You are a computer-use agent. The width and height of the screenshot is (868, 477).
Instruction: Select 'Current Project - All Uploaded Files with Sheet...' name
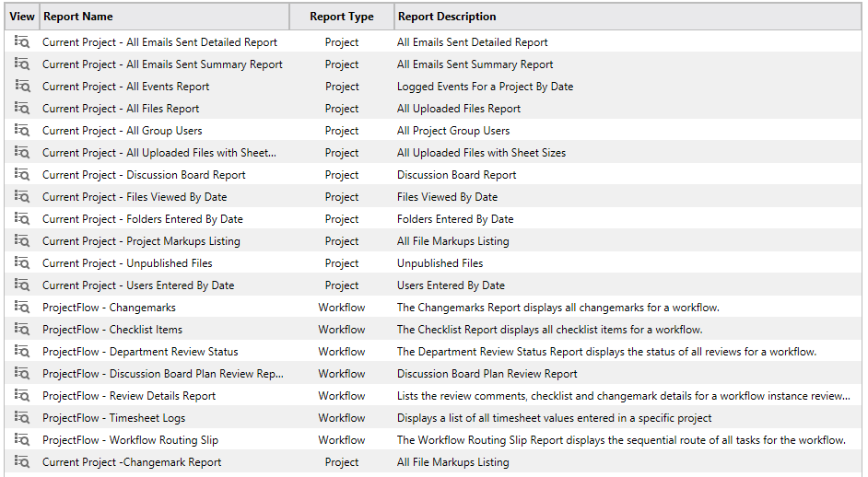[x=158, y=153]
